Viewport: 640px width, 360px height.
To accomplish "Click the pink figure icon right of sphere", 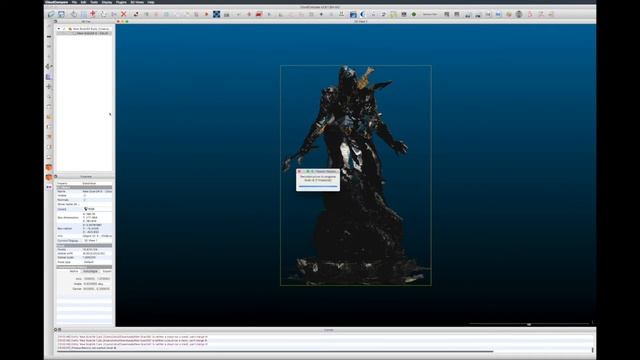I will 530,14.
